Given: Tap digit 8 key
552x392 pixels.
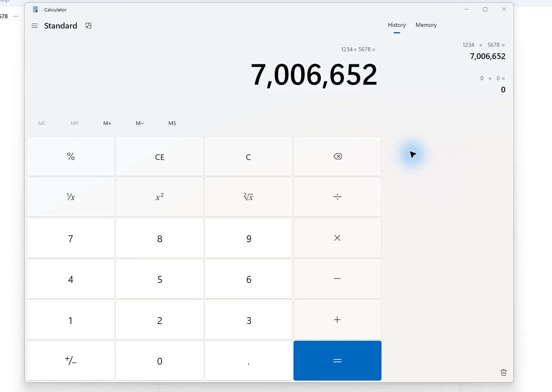Looking at the screenshot, I should [160, 238].
